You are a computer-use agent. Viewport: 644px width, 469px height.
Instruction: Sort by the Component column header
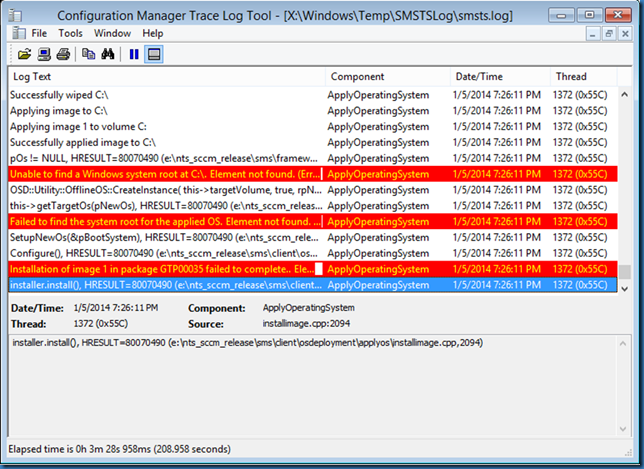click(x=388, y=77)
